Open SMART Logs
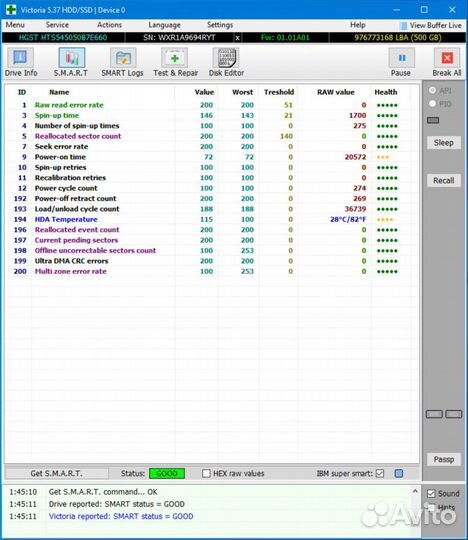Viewport: 468px width, 540px height. tap(122, 62)
